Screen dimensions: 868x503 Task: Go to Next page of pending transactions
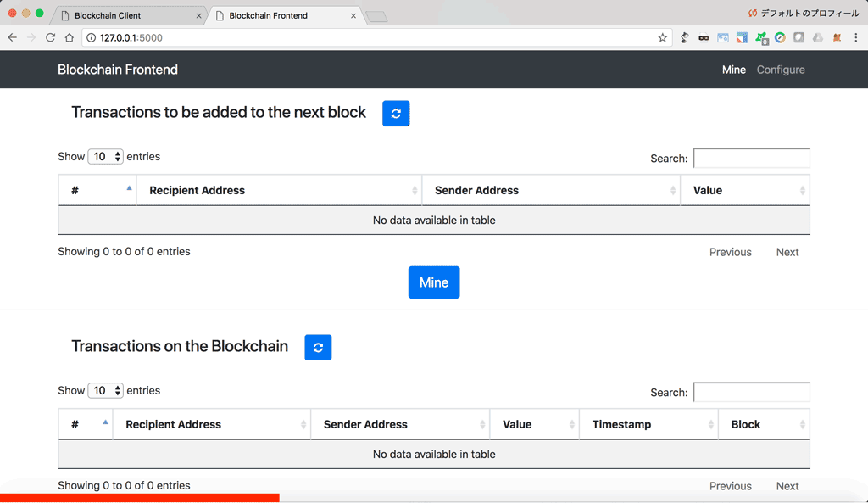tap(787, 252)
